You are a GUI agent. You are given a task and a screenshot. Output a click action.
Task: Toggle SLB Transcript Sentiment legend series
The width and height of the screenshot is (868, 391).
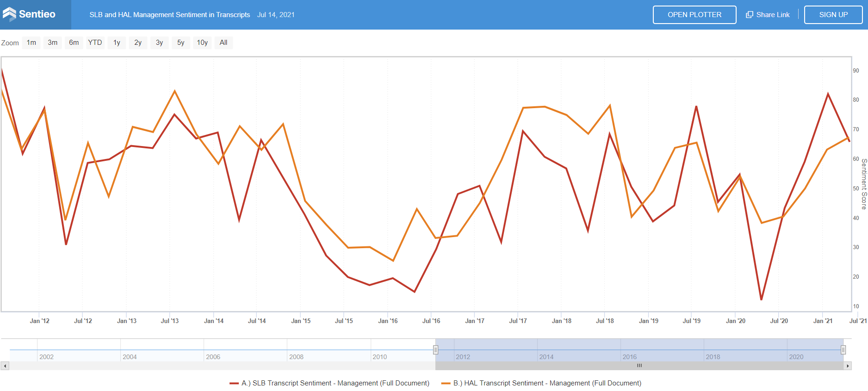[329, 383]
